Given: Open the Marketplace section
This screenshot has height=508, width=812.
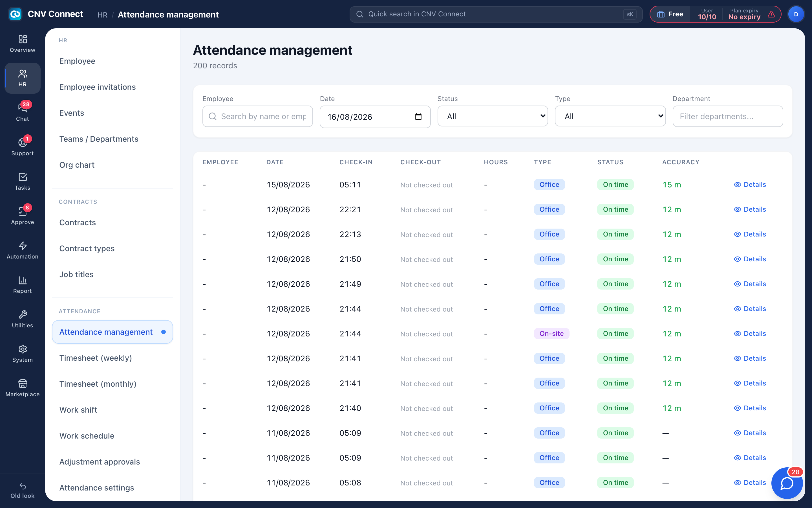Looking at the screenshot, I should pos(23,388).
